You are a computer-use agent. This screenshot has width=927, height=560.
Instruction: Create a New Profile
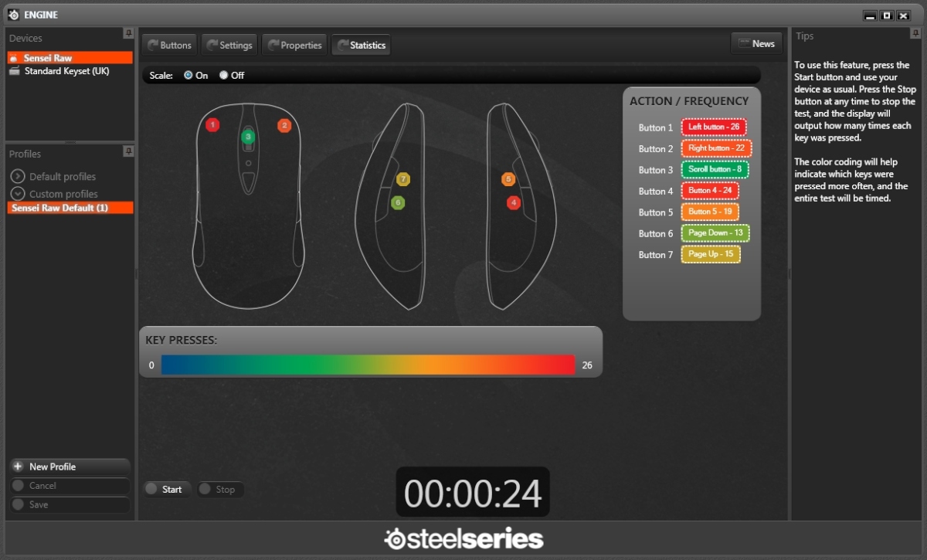pos(70,467)
